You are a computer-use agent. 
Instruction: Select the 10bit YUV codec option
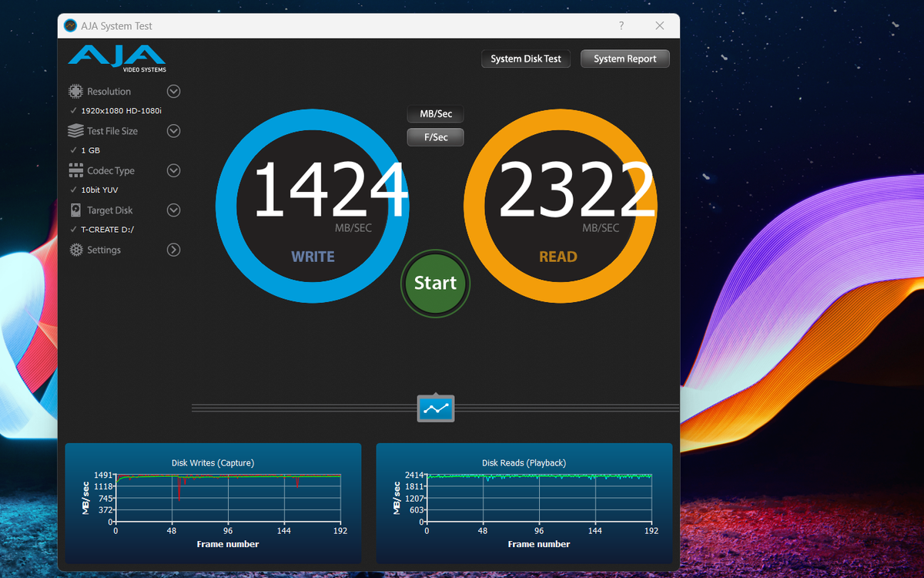(x=99, y=190)
